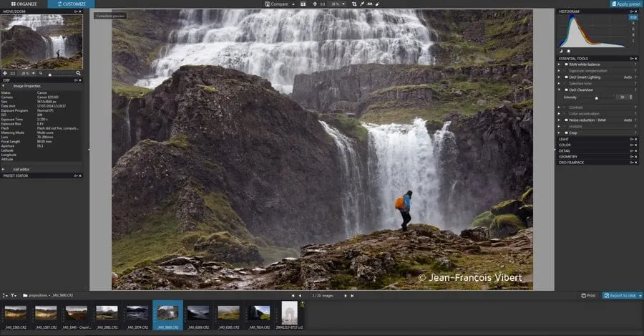This screenshot has height=336, width=644.
Task: Close the Histogram palette
Action: point(637,11)
